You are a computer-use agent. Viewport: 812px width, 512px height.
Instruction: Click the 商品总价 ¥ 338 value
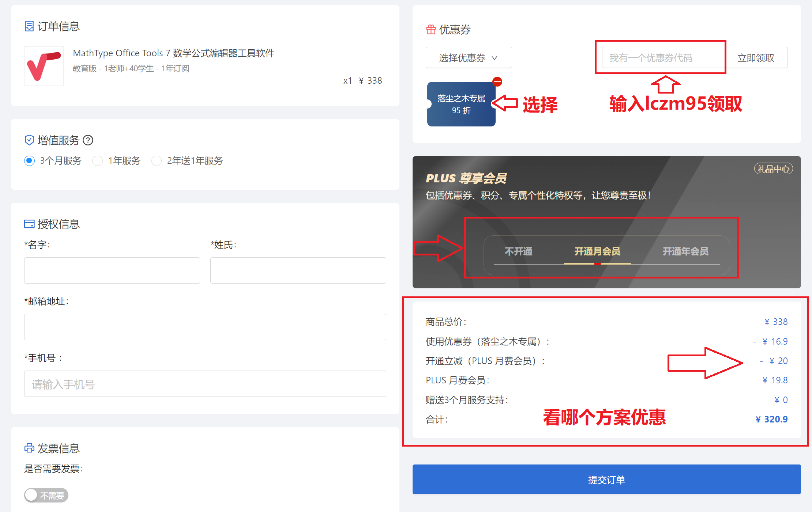[x=776, y=322]
